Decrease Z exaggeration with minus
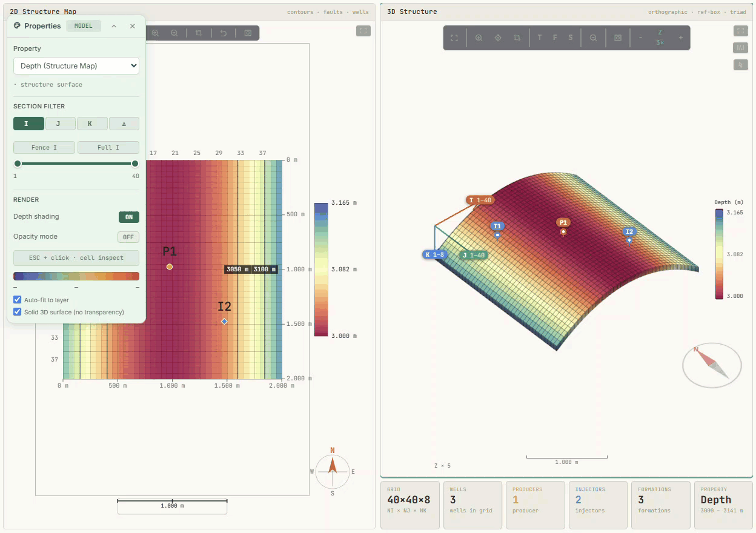The height and width of the screenshot is (533, 756). pyautogui.click(x=641, y=38)
